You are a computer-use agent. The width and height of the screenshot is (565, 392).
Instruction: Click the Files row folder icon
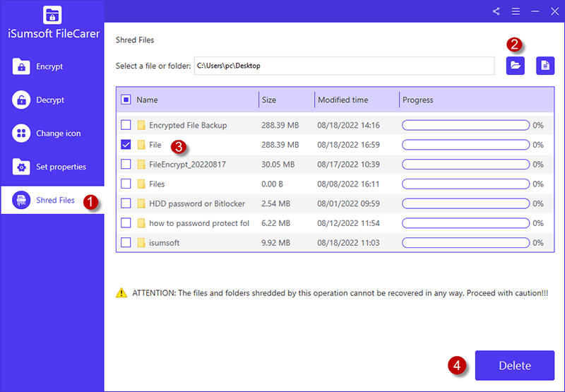141,184
